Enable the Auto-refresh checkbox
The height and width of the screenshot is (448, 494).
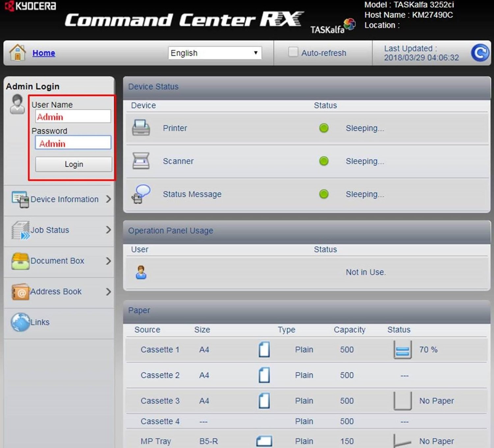(x=292, y=52)
